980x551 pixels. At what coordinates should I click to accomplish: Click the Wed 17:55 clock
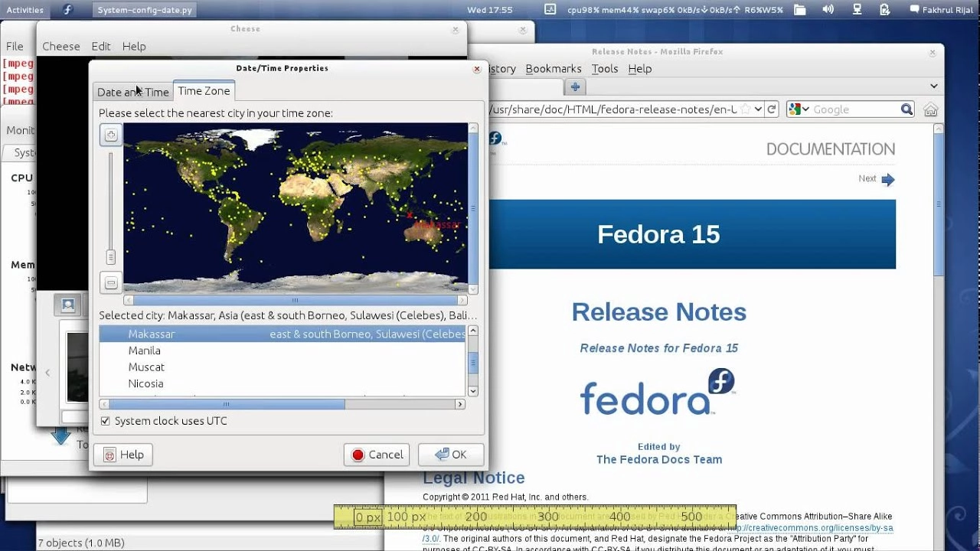489,10
